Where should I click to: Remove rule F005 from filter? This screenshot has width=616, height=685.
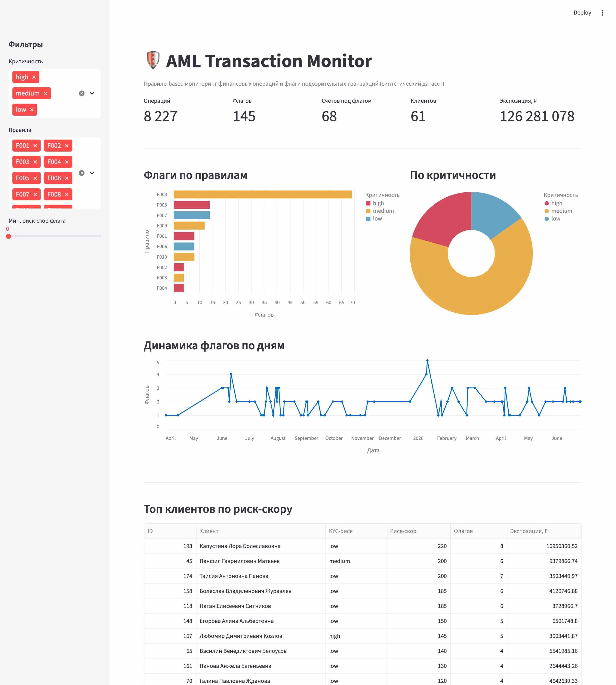(35, 178)
